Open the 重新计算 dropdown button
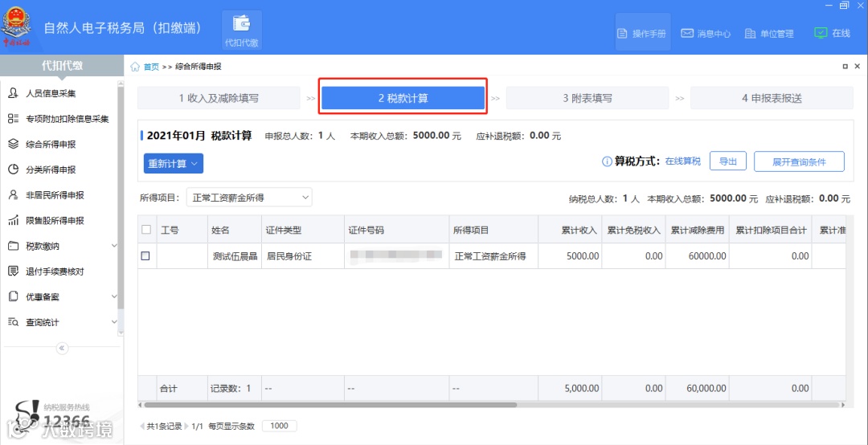Image resolution: width=868 pixels, height=445 pixels. 174,163
